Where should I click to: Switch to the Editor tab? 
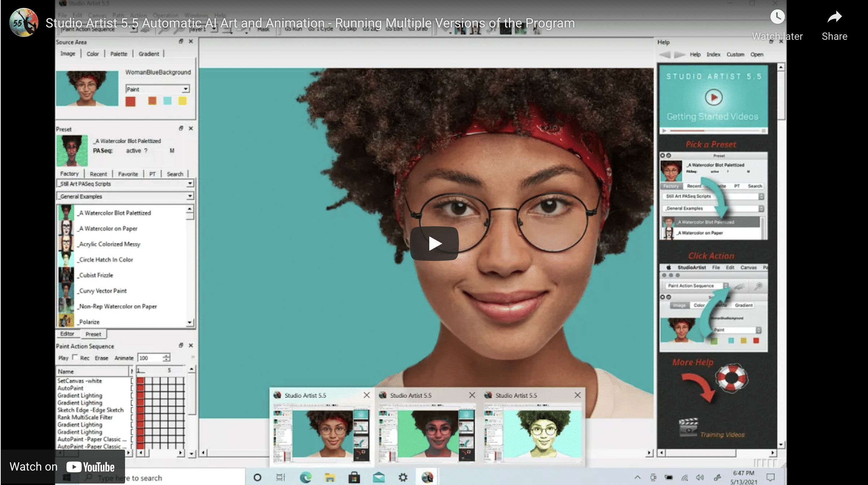click(67, 334)
